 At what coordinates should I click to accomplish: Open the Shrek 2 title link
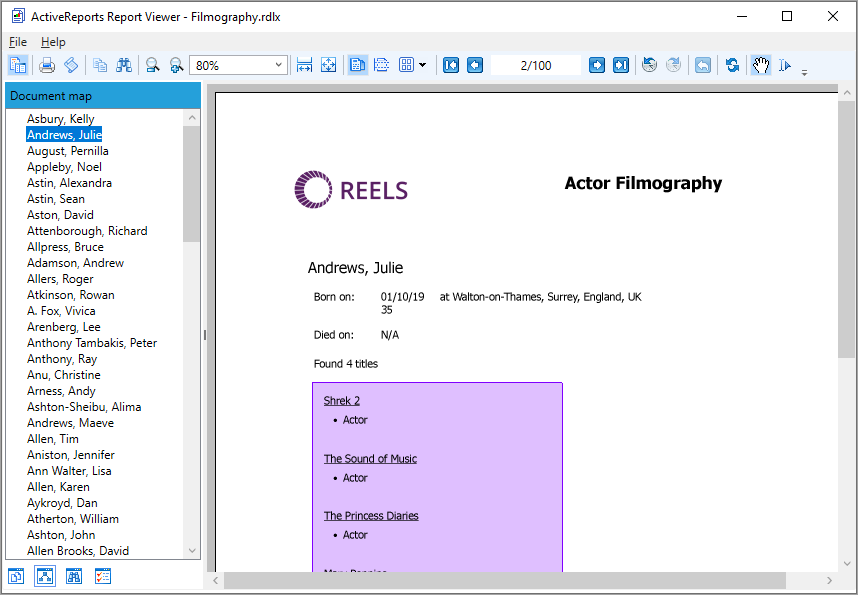341,401
